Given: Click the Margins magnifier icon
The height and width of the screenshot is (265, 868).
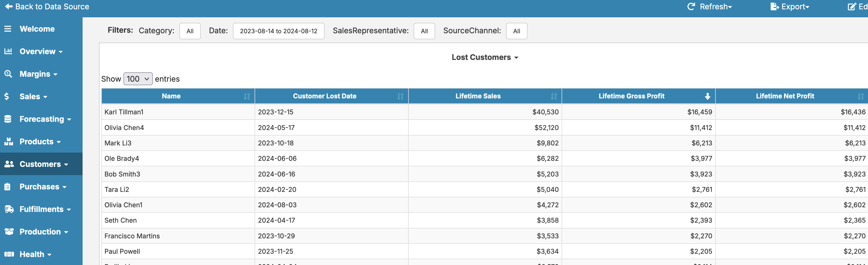Looking at the screenshot, I should click(8, 74).
